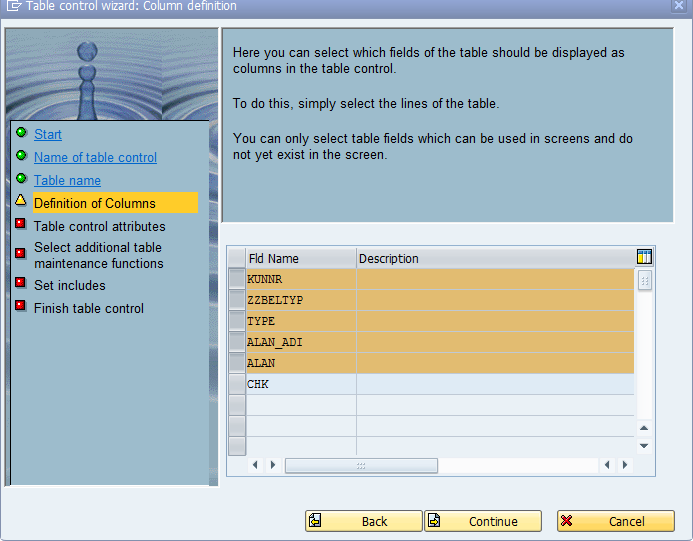Select the Definition of Columns step
Image resolution: width=693 pixels, height=541 pixels.
click(115, 203)
